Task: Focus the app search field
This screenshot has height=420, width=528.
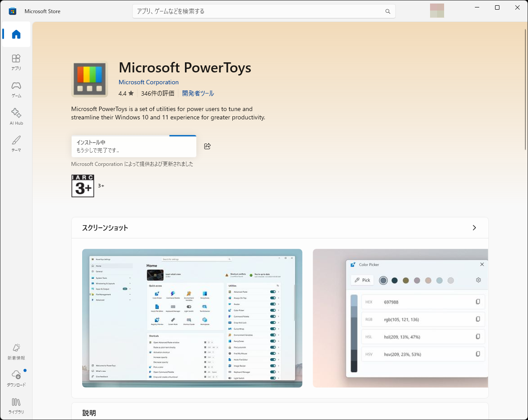Action: [264, 11]
